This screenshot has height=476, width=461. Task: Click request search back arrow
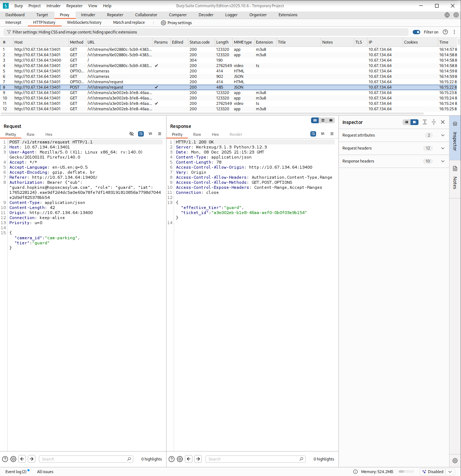coord(22,459)
